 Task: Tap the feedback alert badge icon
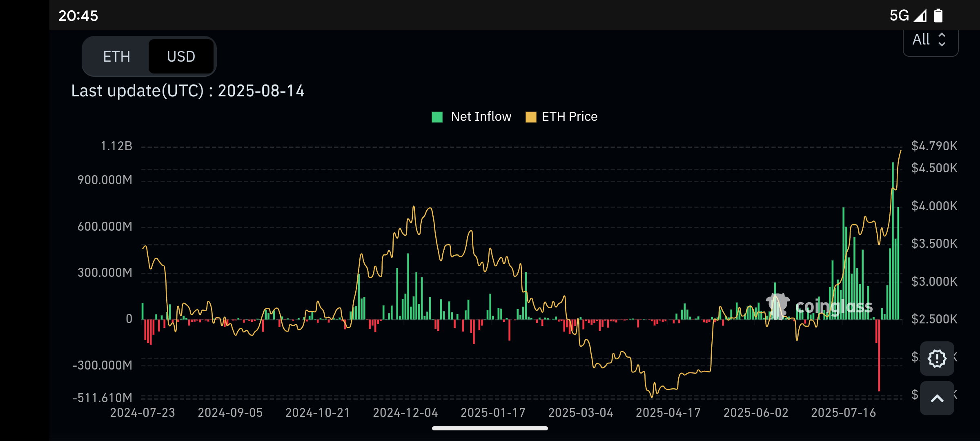(937, 359)
